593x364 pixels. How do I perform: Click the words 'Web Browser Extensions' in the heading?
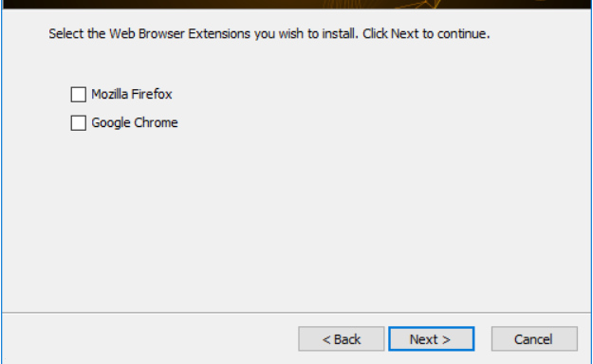(x=179, y=34)
